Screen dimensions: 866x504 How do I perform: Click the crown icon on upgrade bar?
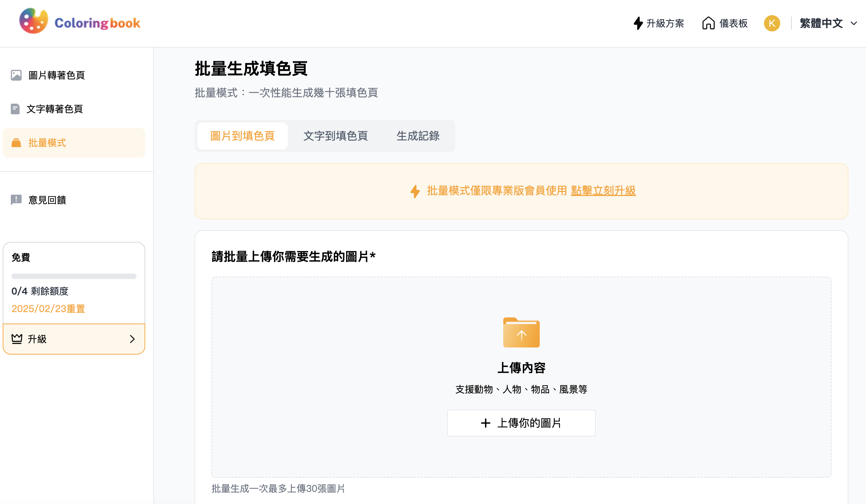17,339
